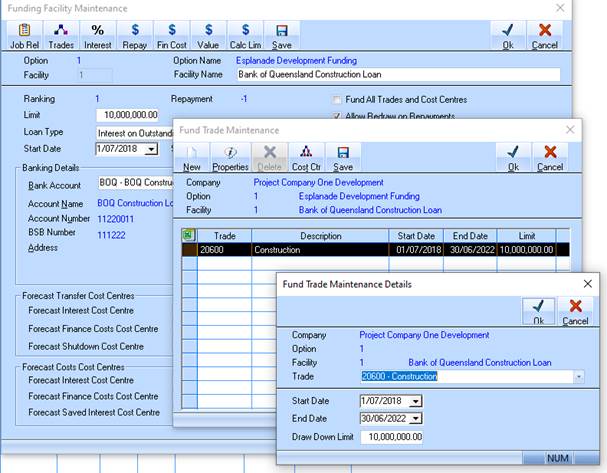Confirm with Ok in Fund Trade Maintenance Details
This screenshot has width=607, height=473.
click(x=538, y=310)
